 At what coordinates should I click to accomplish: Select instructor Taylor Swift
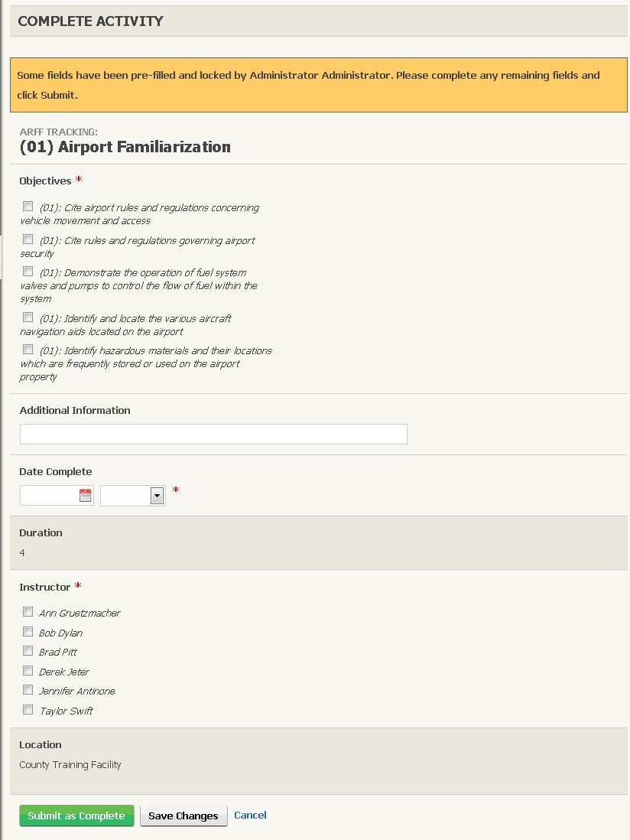click(x=28, y=709)
